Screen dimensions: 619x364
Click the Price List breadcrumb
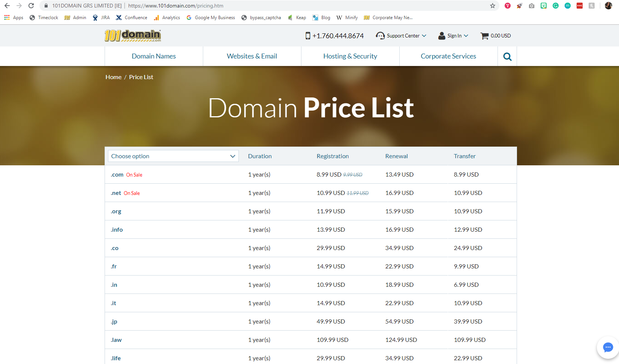pyautogui.click(x=141, y=77)
